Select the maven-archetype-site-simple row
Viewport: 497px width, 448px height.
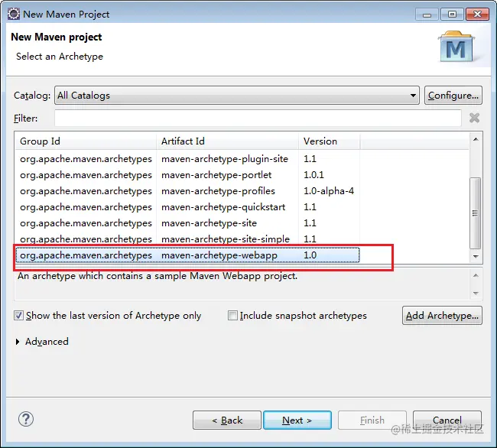pos(187,239)
